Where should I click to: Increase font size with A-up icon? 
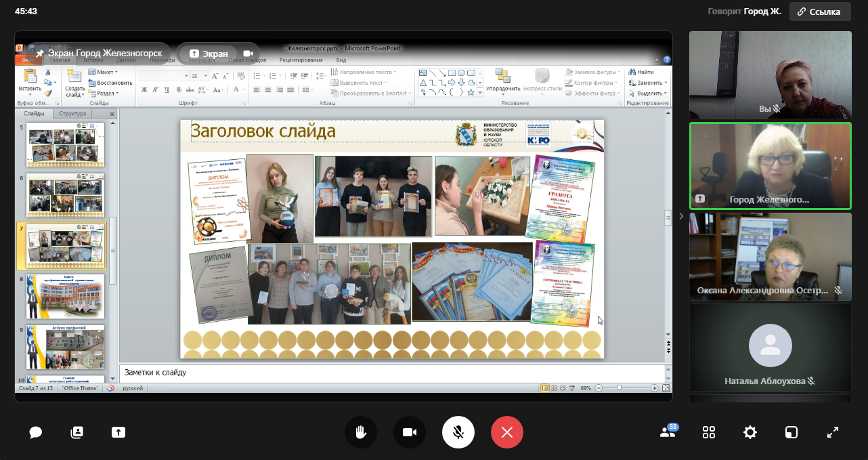[215, 76]
